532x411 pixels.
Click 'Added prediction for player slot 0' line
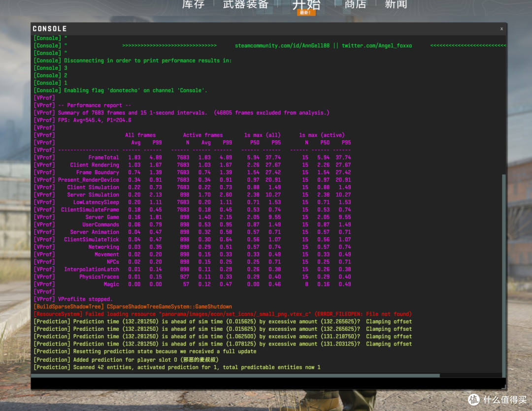tap(126, 360)
